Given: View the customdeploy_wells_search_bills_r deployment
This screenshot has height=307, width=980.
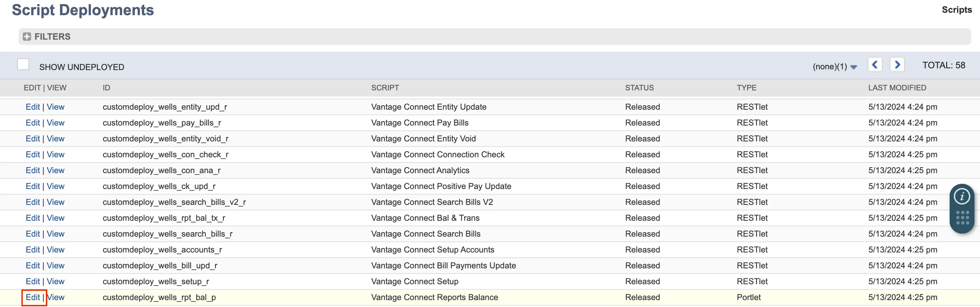Looking at the screenshot, I should coord(56,234).
